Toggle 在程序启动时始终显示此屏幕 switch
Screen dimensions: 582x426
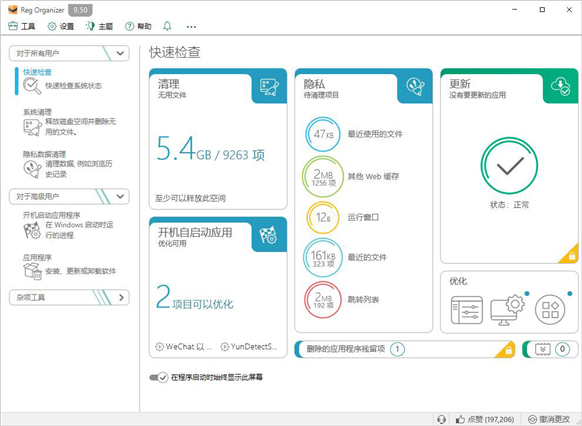coord(158,377)
